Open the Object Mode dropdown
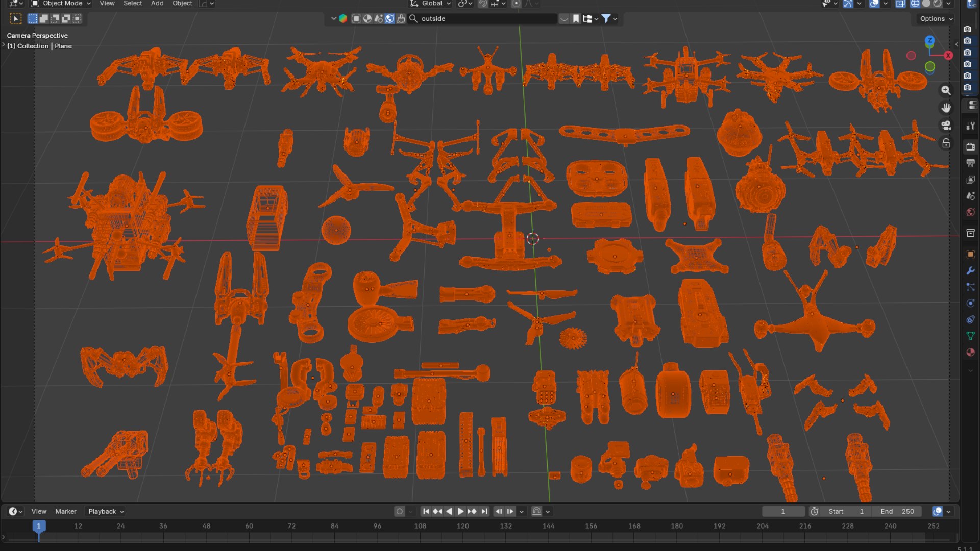This screenshot has height=551, width=980. pos(61,4)
